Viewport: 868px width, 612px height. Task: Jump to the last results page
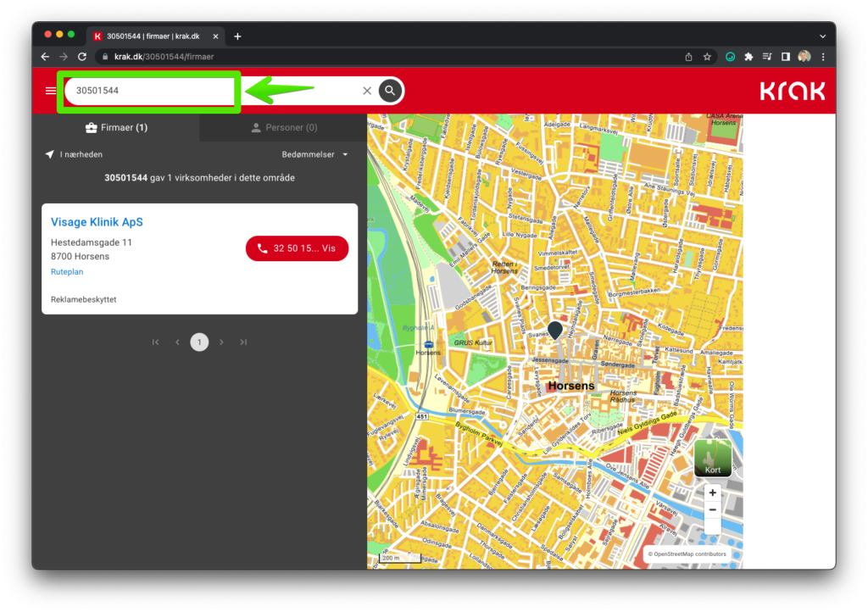click(x=243, y=342)
